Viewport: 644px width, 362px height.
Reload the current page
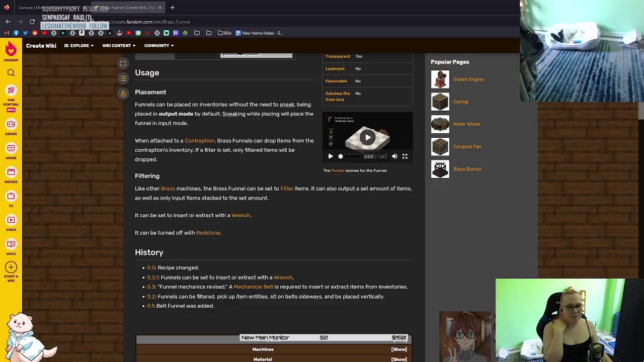tap(32, 22)
